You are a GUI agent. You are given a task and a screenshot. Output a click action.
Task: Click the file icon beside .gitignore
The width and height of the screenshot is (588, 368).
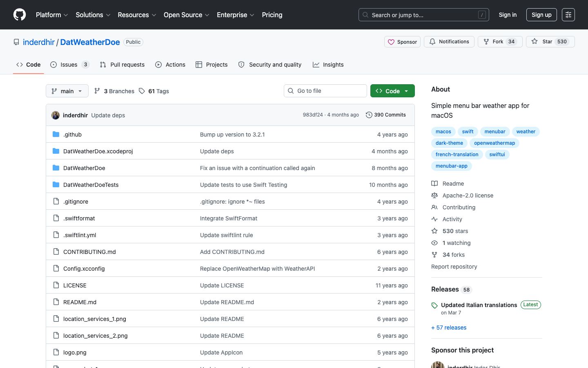tap(56, 202)
